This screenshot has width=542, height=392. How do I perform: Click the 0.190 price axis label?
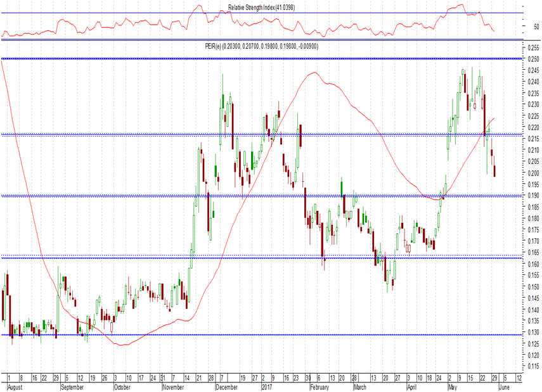[533, 196]
